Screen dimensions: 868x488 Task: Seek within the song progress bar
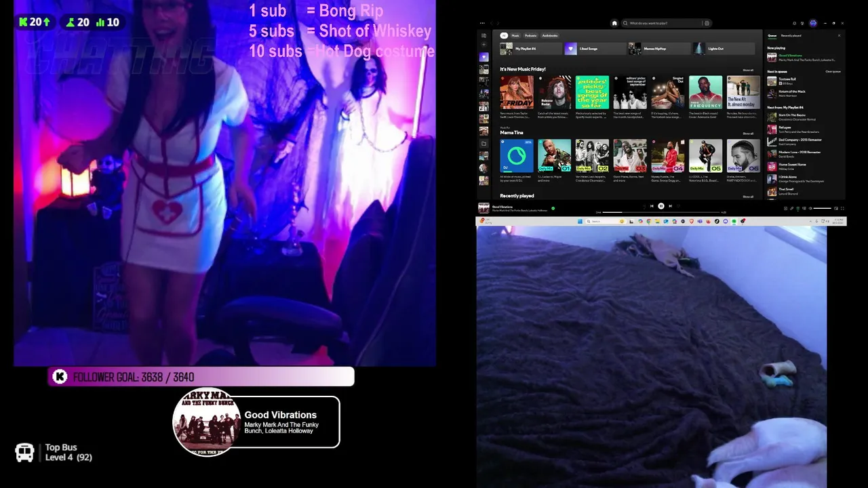click(661, 212)
